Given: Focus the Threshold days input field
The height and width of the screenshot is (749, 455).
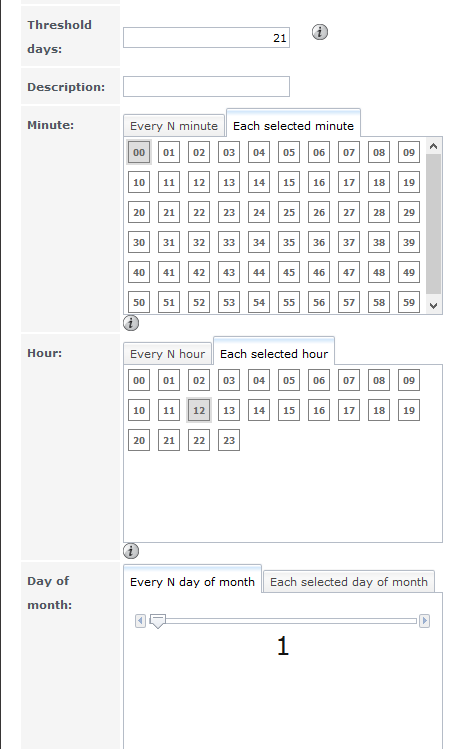Looking at the screenshot, I should (206, 38).
